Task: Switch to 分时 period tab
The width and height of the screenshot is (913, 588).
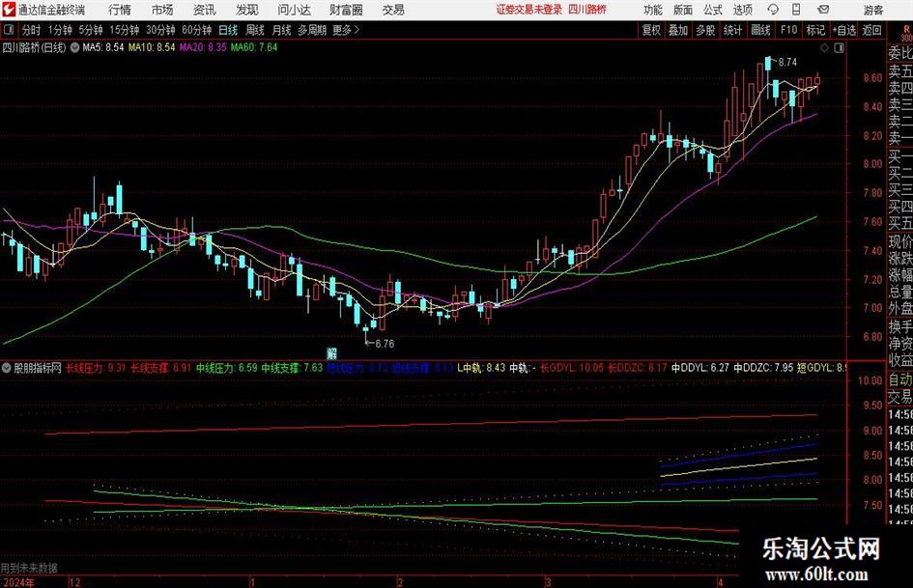Action: pos(31,30)
